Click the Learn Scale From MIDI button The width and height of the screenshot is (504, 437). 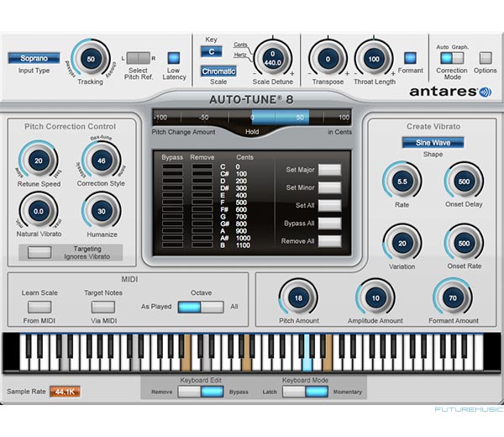(39, 307)
